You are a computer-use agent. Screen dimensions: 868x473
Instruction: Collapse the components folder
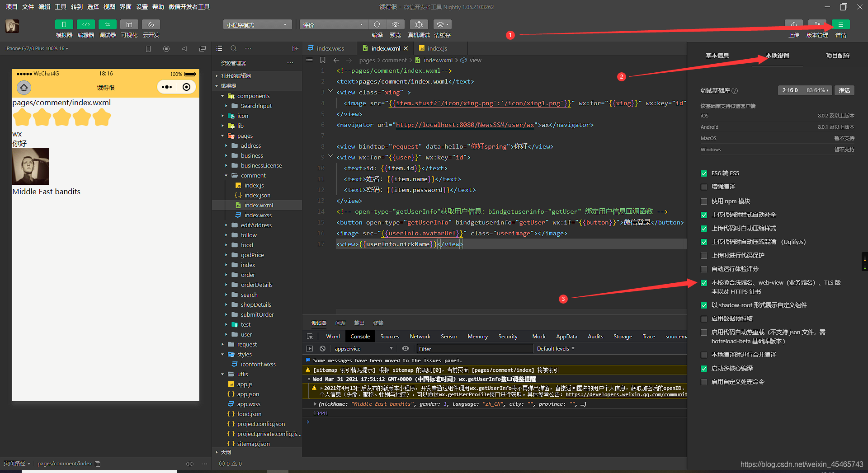coord(222,96)
